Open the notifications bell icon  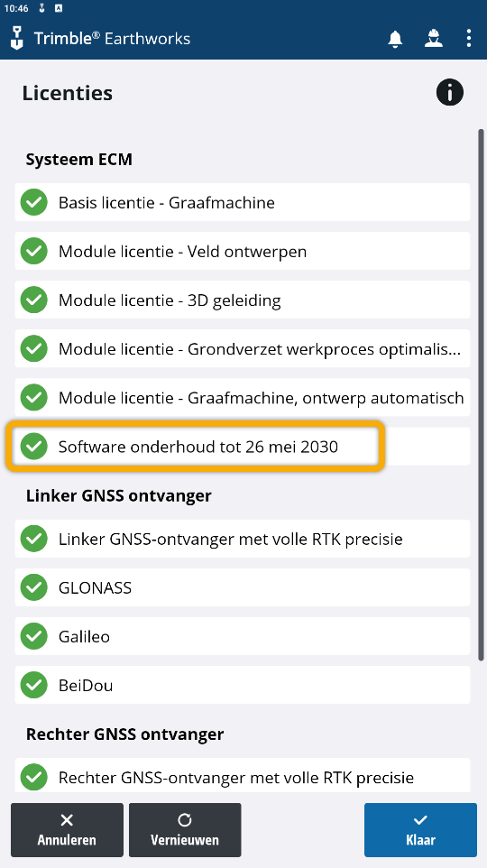click(395, 39)
